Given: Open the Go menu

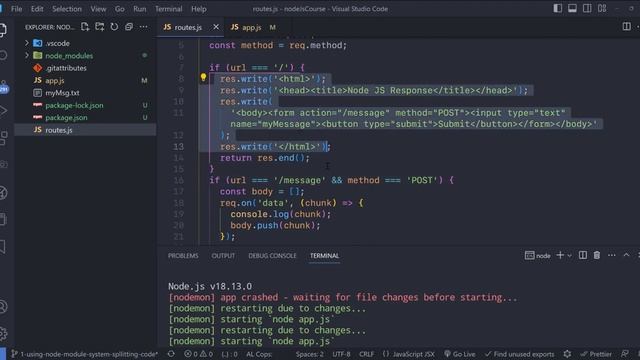Looking at the screenshot, I should click(x=120, y=9).
